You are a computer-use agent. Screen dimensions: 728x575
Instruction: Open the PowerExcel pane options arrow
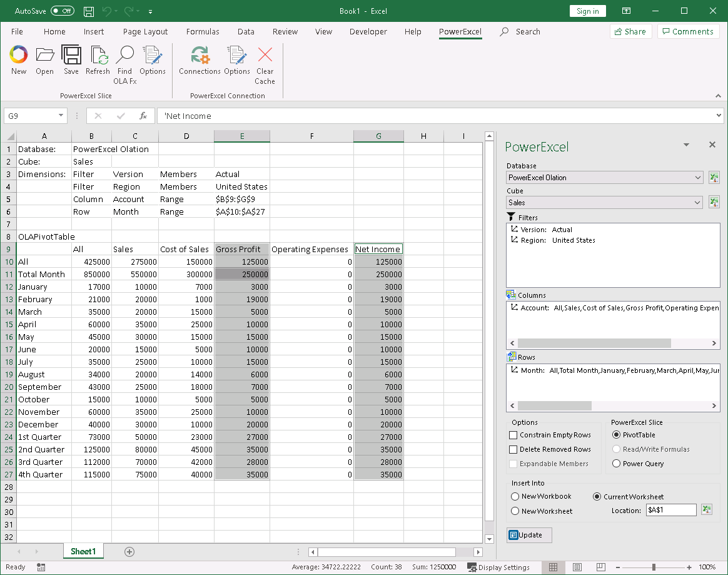pos(686,145)
